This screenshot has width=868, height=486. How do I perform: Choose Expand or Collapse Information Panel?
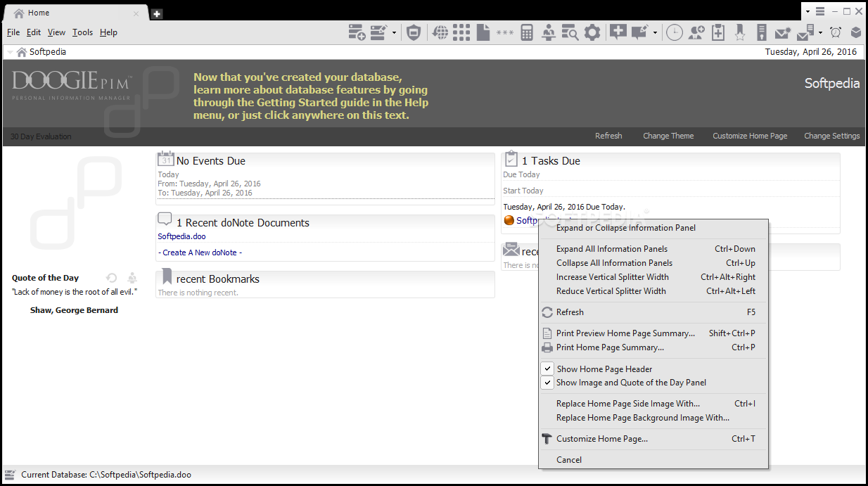point(653,227)
